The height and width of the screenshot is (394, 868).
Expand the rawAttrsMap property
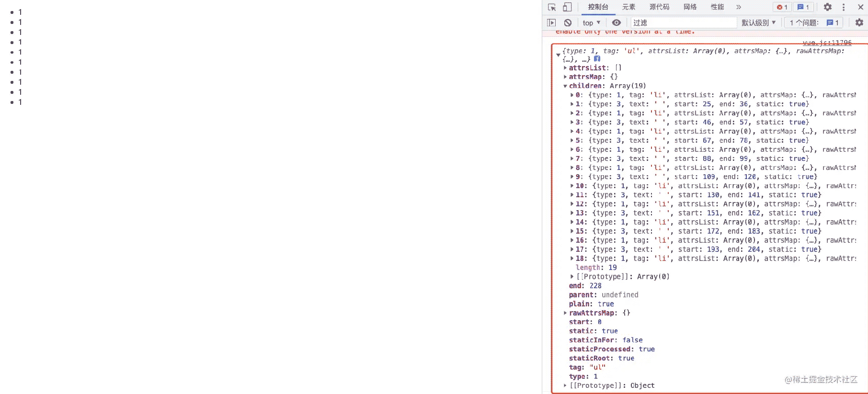[565, 313]
